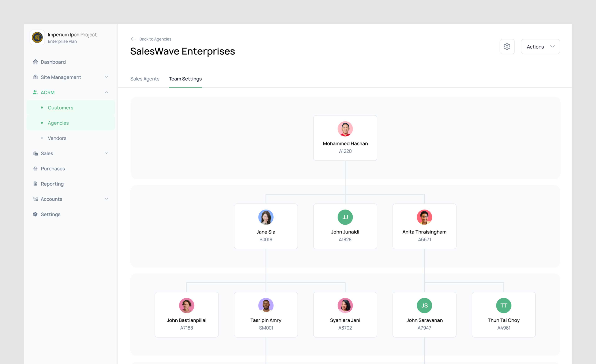Select the Team Settings tab
Image resolution: width=596 pixels, height=364 pixels.
(185, 79)
